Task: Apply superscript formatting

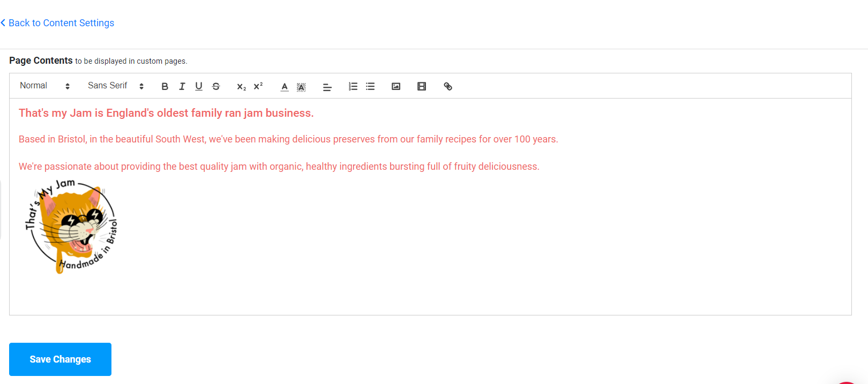Action: tap(258, 86)
